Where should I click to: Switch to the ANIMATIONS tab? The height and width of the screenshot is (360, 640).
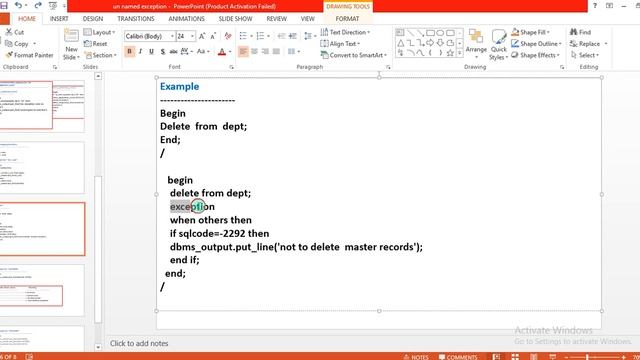pos(186,19)
